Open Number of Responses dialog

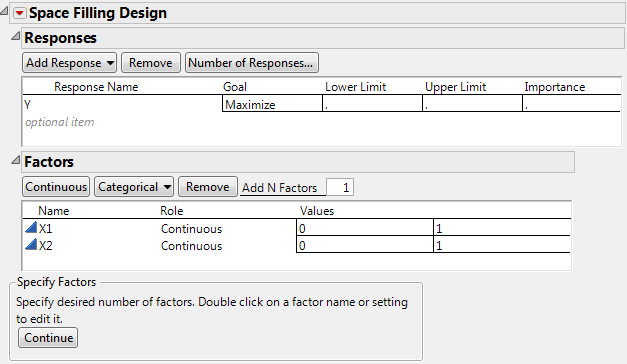252,63
